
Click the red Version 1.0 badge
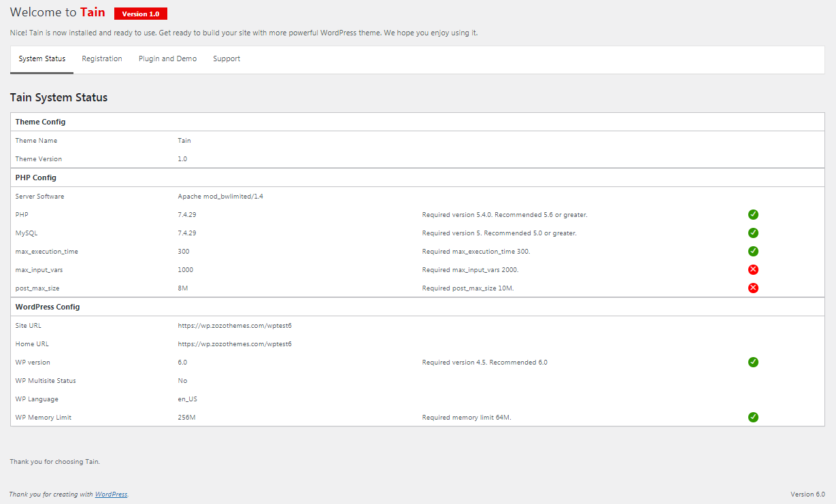pos(141,14)
